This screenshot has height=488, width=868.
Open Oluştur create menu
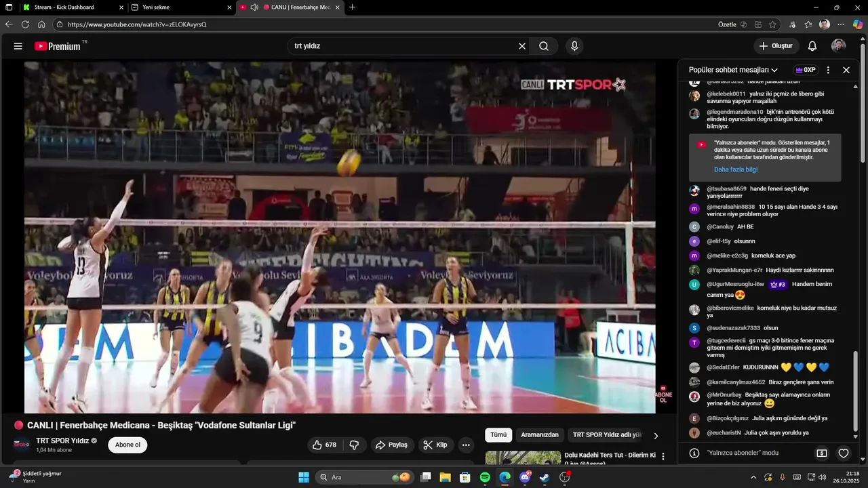pos(776,46)
